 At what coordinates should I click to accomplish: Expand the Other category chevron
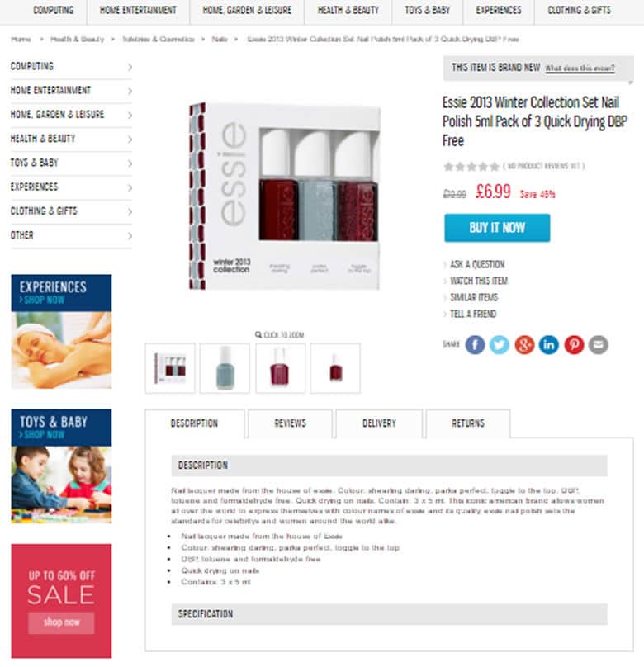pyautogui.click(x=130, y=235)
